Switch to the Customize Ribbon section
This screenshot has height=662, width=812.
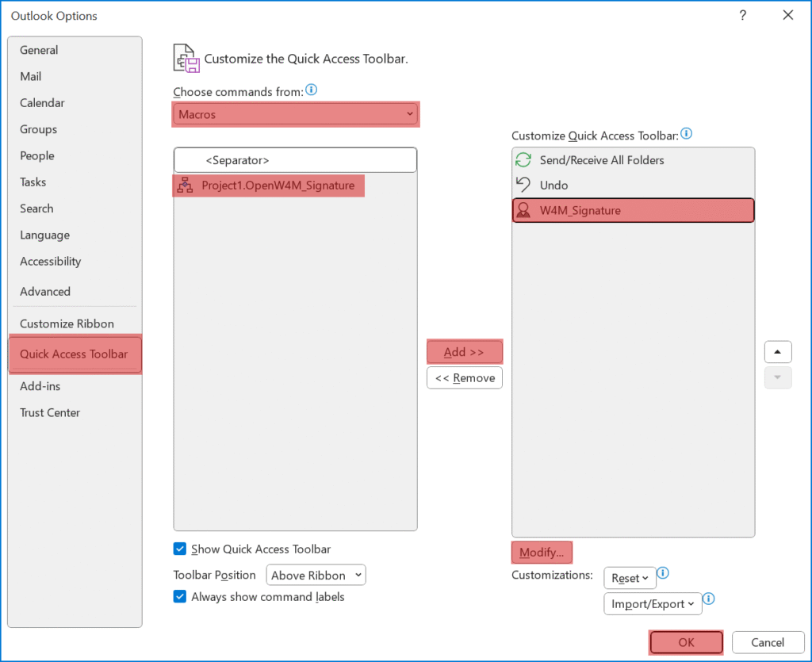(67, 323)
